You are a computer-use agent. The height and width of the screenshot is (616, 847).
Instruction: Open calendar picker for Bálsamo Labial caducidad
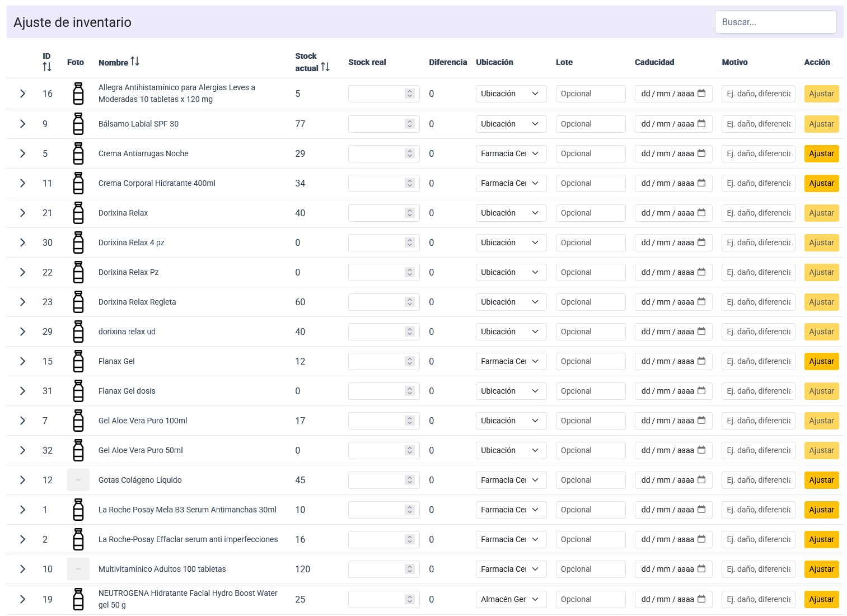701,124
